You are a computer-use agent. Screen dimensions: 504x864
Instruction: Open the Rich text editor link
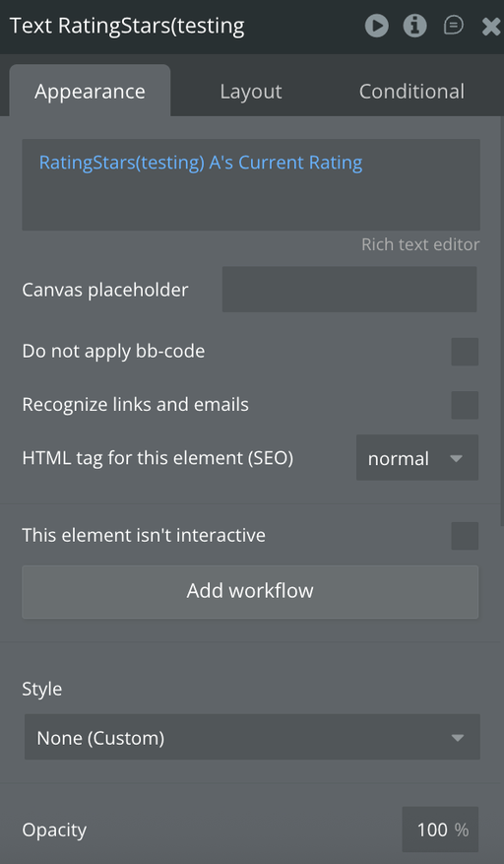[x=420, y=244]
